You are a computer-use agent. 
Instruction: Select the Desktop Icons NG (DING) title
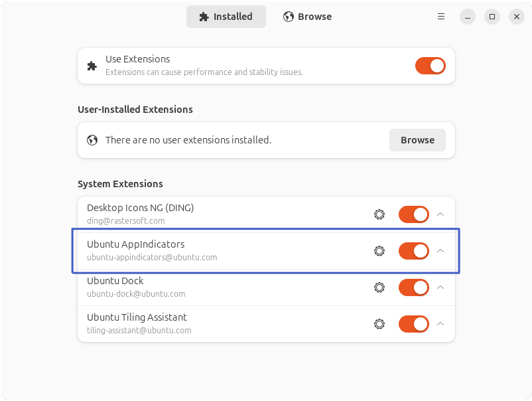(x=141, y=208)
